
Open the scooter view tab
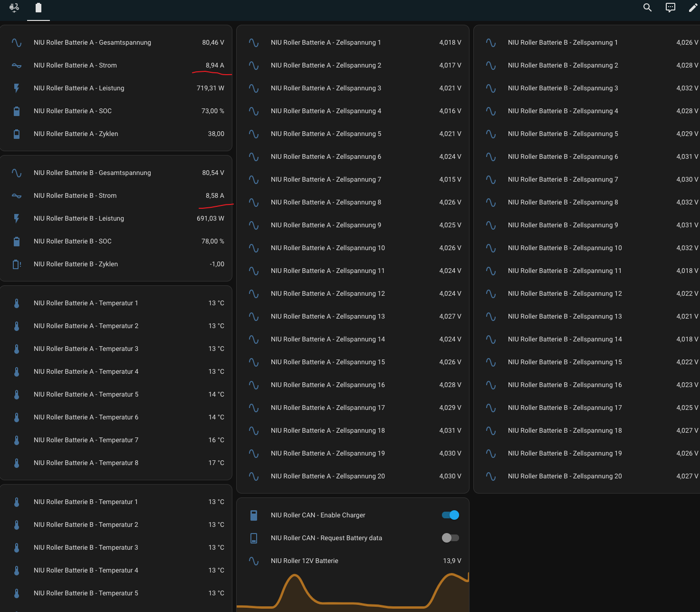click(x=14, y=8)
